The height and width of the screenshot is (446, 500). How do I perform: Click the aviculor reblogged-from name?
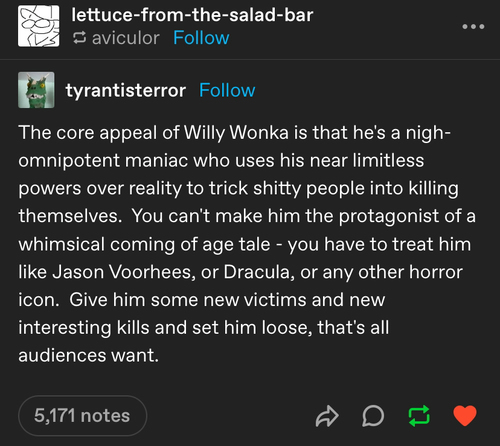tap(126, 38)
